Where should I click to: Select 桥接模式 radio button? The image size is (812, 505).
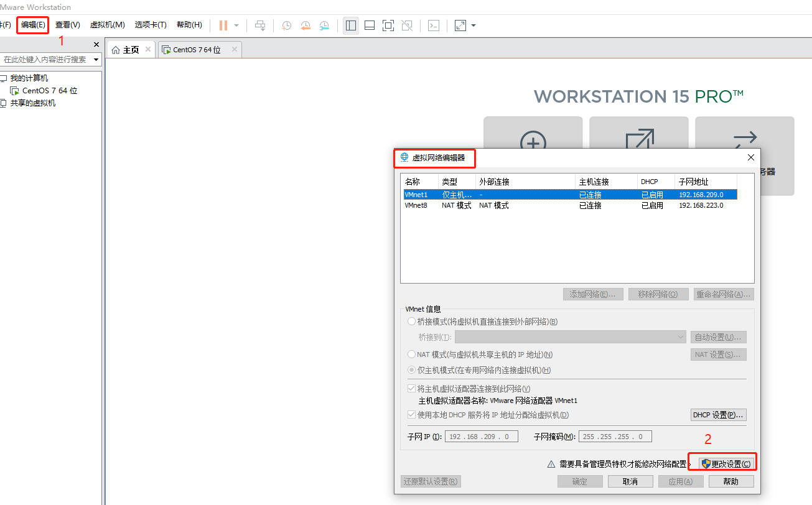411,322
